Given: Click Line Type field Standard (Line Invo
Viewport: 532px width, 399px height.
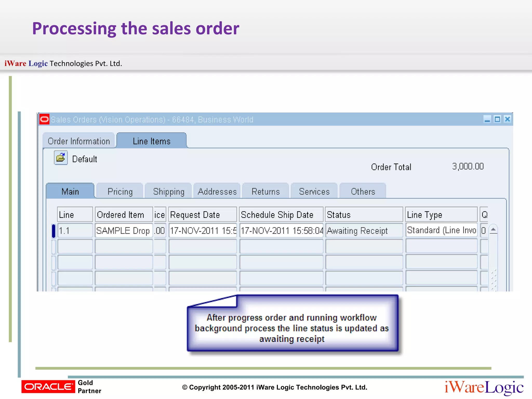Looking at the screenshot, I should point(442,230).
